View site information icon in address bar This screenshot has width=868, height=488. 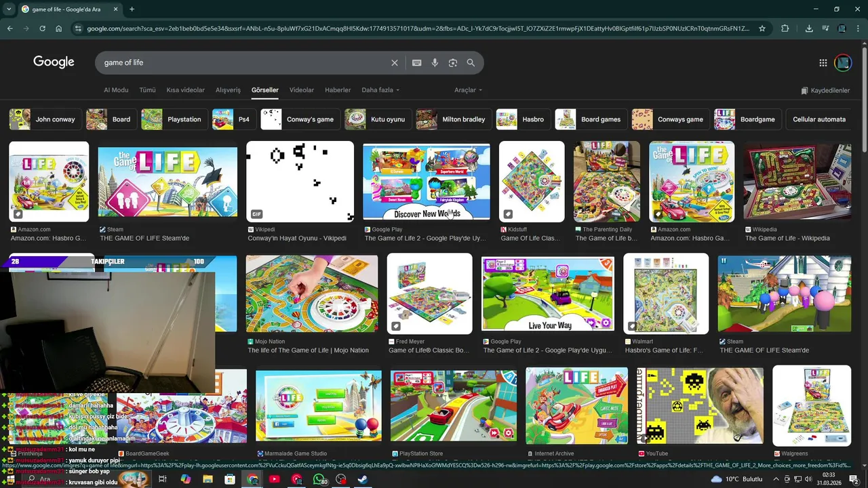coord(78,28)
